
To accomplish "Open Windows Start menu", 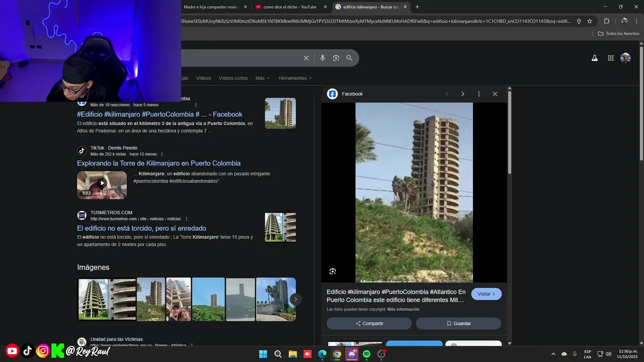I will (x=263, y=354).
